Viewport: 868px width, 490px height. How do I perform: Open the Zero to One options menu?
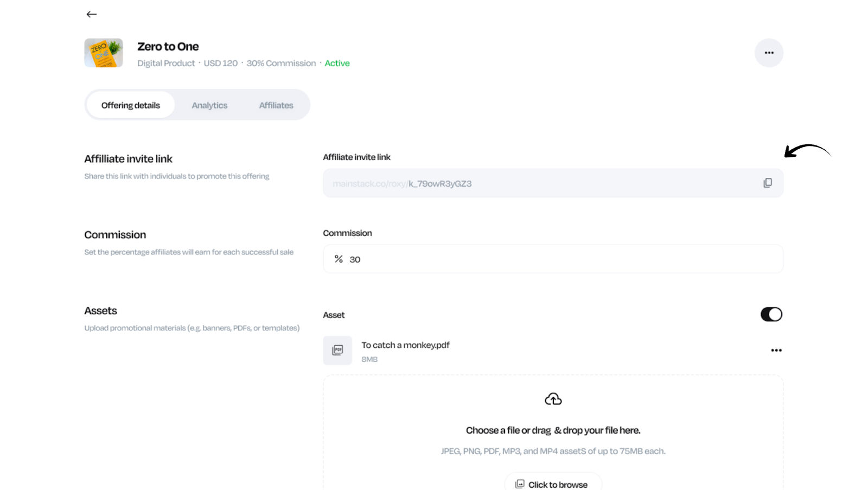click(769, 53)
